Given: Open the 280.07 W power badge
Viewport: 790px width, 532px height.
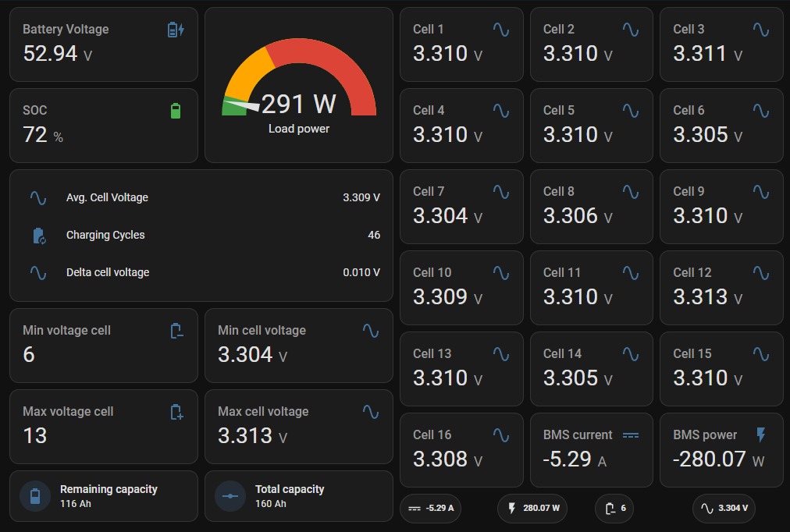Looking at the screenshot, I should click(532, 509).
